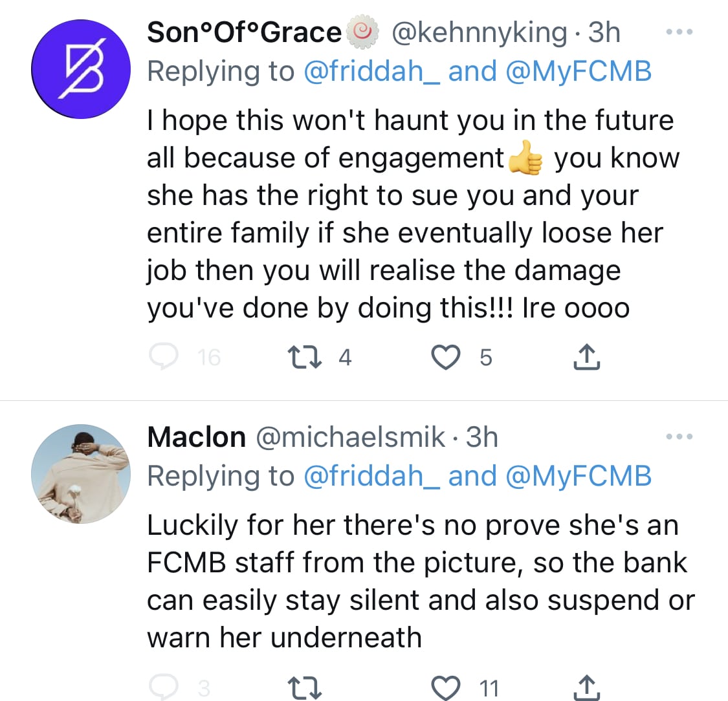The image size is (728, 701).
Task: Retweet Maclon's tweet
Action: [x=303, y=688]
